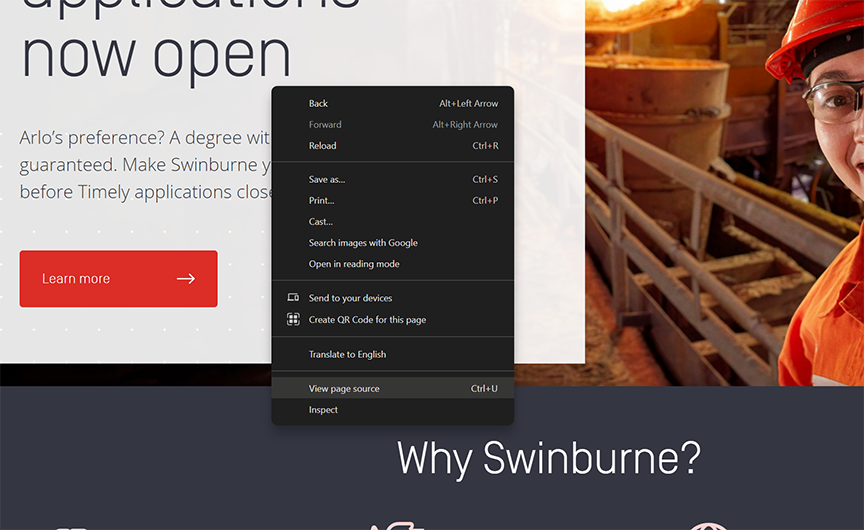Screen dimensions: 864x530
Task: Click the Why Swinburne? heading
Action: pyautogui.click(x=548, y=458)
